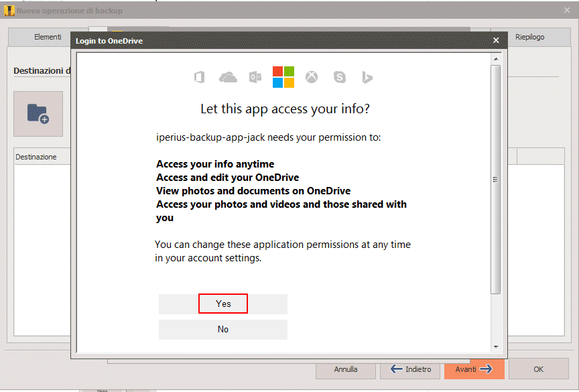The width and height of the screenshot is (579, 392).
Task: Go back with the Indietro button
Action: point(410,369)
